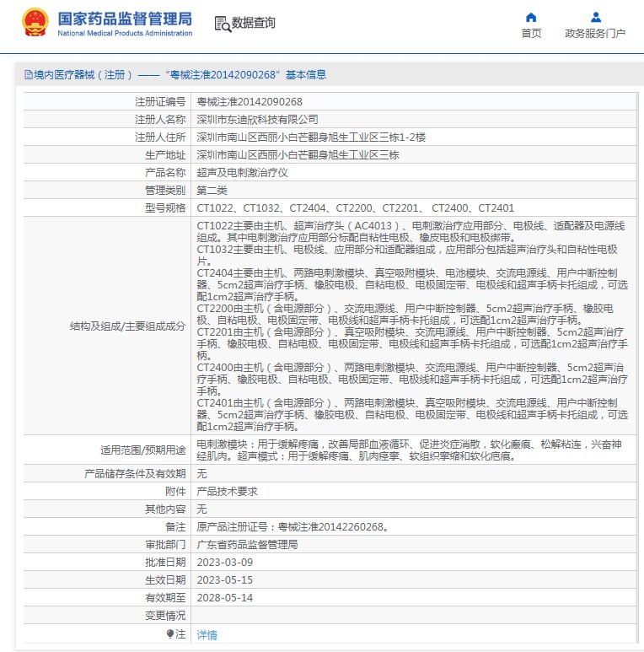The width and height of the screenshot is (644, 652).
Task: Click the user icon above 政务服务门户
Action: [596, 17]
